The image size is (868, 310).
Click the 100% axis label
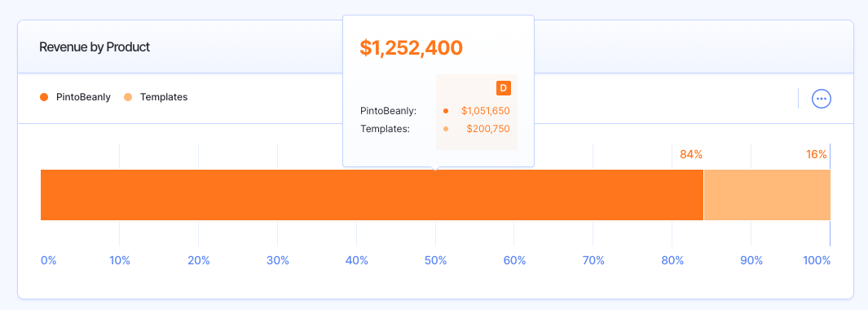pyautogui.click(x=817, y=260)
